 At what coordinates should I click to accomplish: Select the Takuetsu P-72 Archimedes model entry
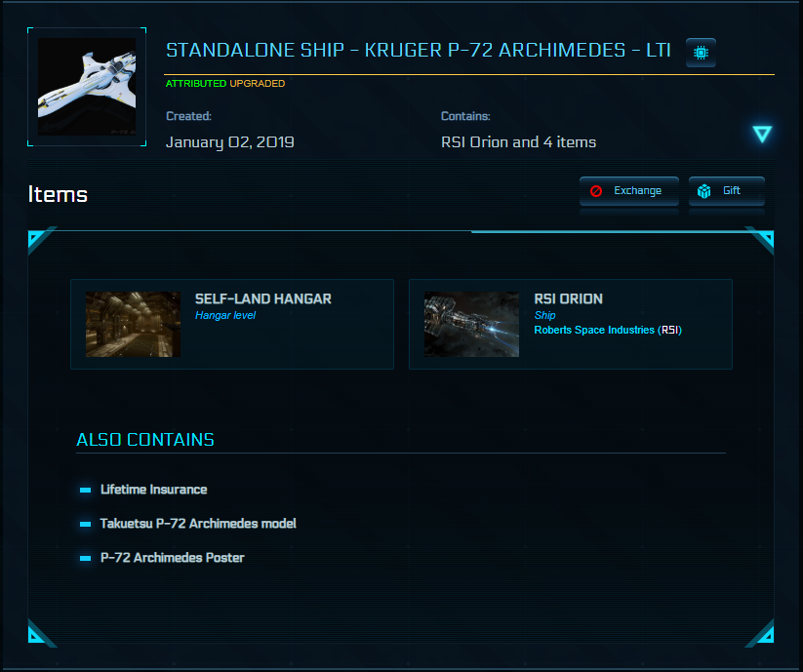[198, 524]
